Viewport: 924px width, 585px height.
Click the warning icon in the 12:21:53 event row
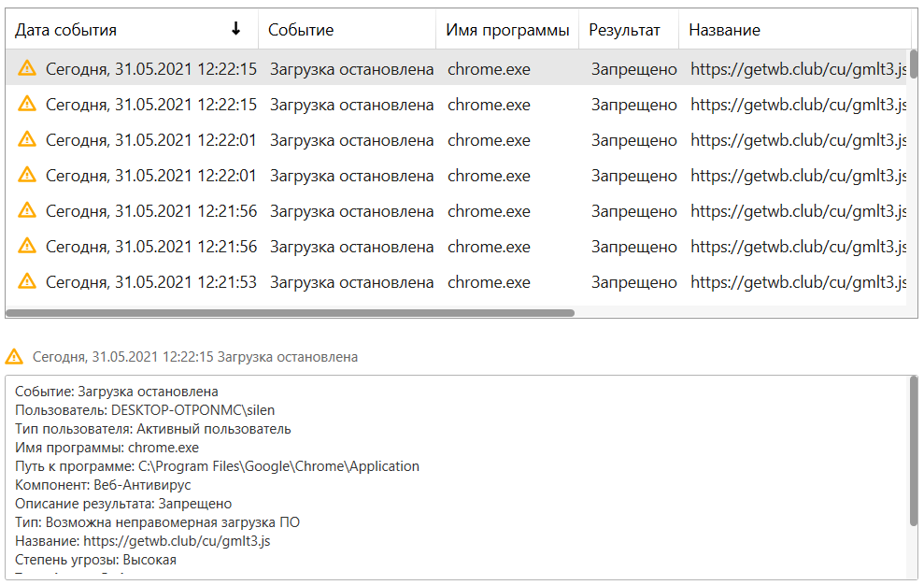[27, 281]
